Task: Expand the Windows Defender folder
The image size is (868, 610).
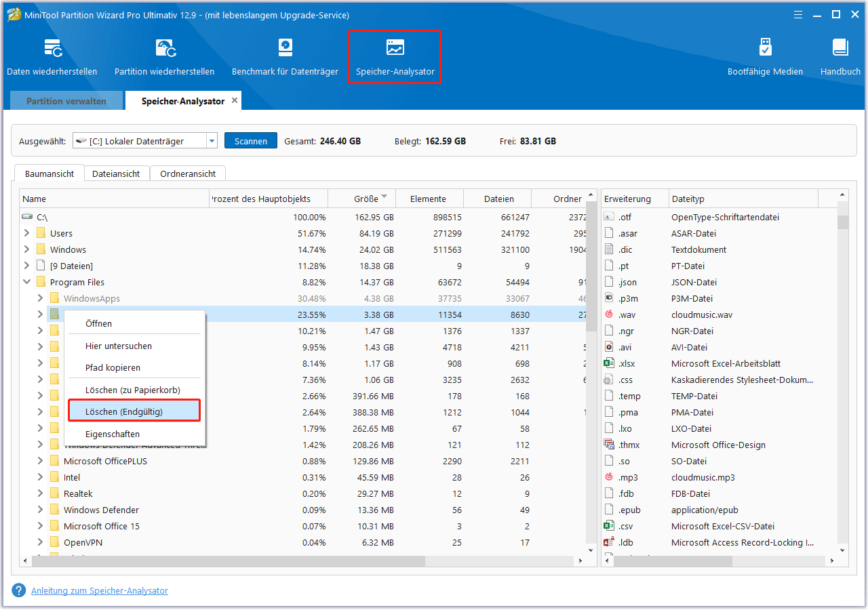Action: pos(40,510)
